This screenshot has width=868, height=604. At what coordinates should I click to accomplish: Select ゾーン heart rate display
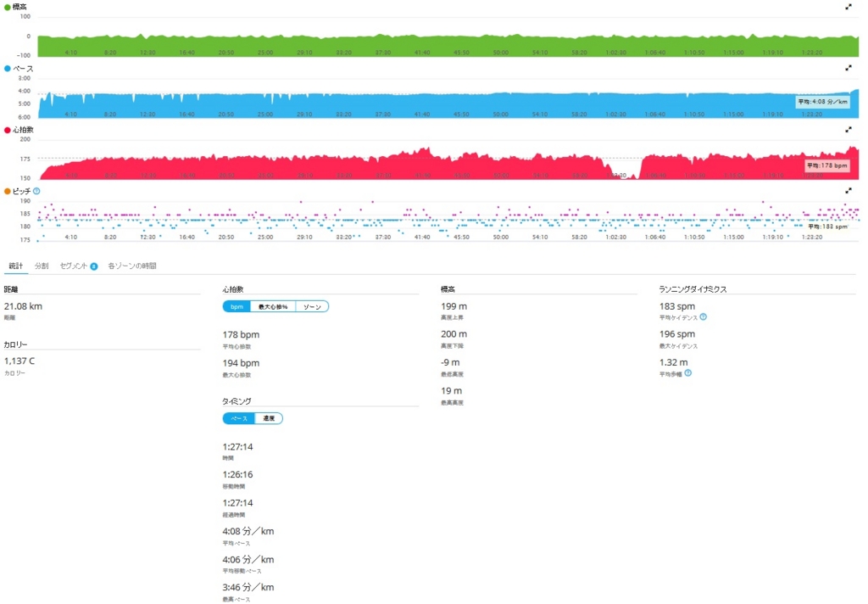click(312, 306)
